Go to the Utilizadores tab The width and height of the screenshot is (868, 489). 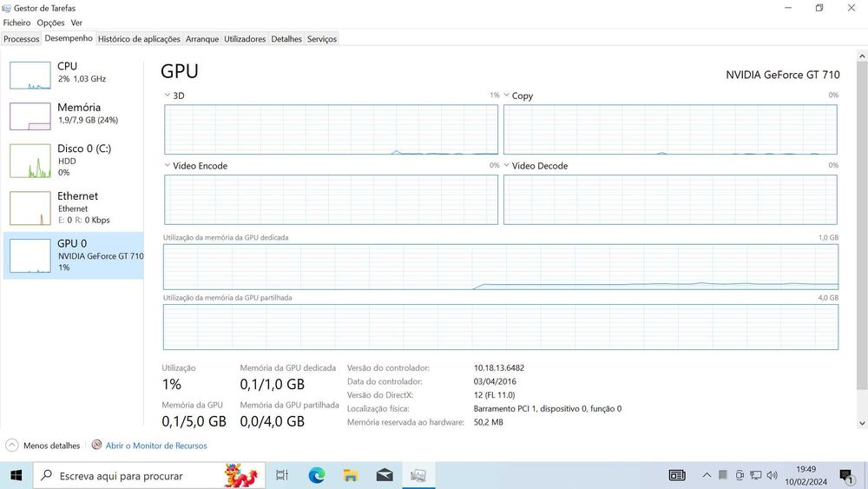(x=245, y=39)
